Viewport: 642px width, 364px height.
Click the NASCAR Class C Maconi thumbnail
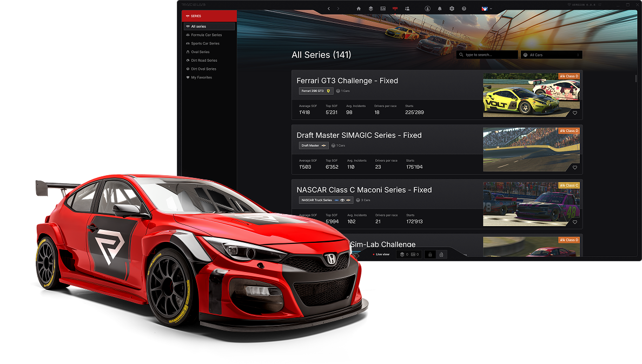531,204
